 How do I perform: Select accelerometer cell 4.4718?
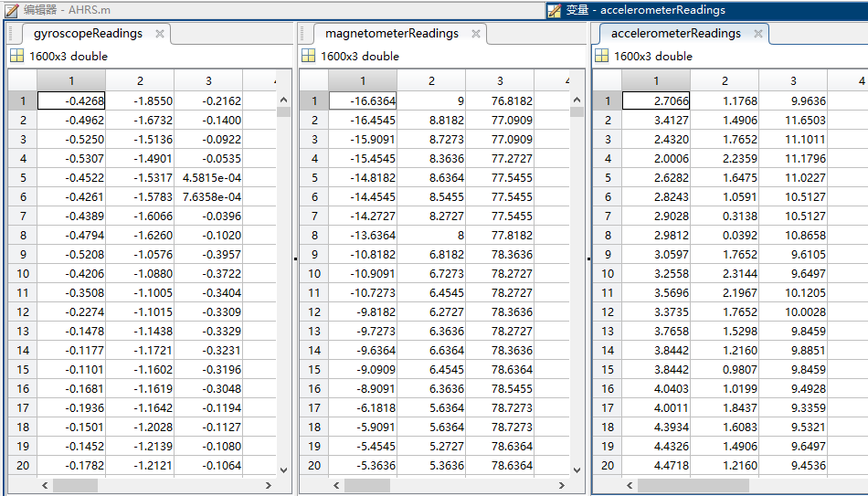[656, 466]
